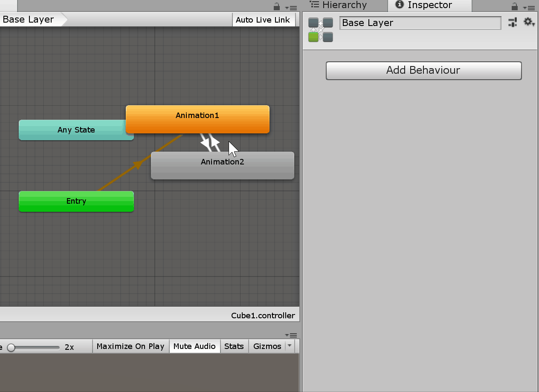Click the state machine icon in the Inspector

(x=320, y=30)
